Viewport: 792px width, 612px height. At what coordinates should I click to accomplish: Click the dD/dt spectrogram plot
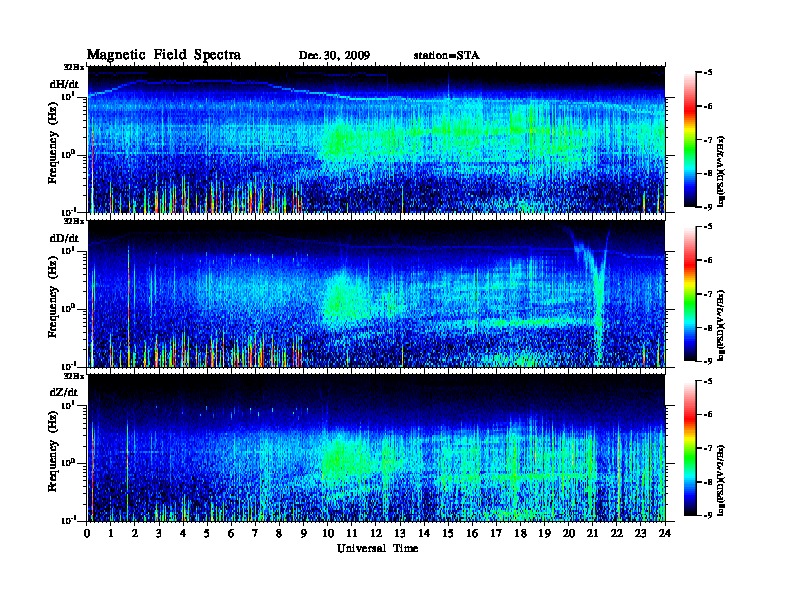pos(376,293)
